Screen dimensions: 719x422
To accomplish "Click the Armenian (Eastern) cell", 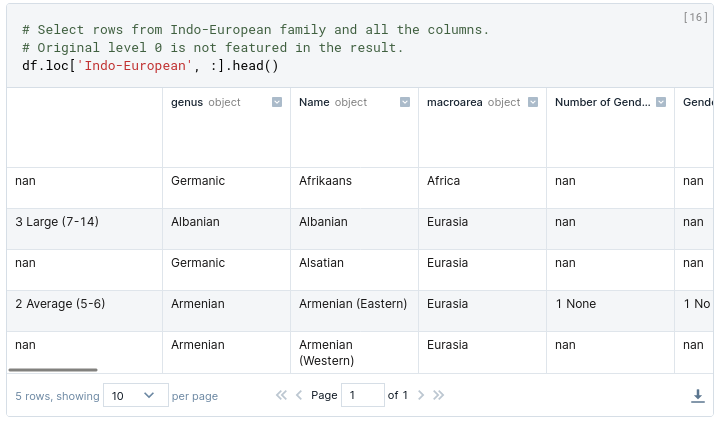I will (x=353, y=304).
